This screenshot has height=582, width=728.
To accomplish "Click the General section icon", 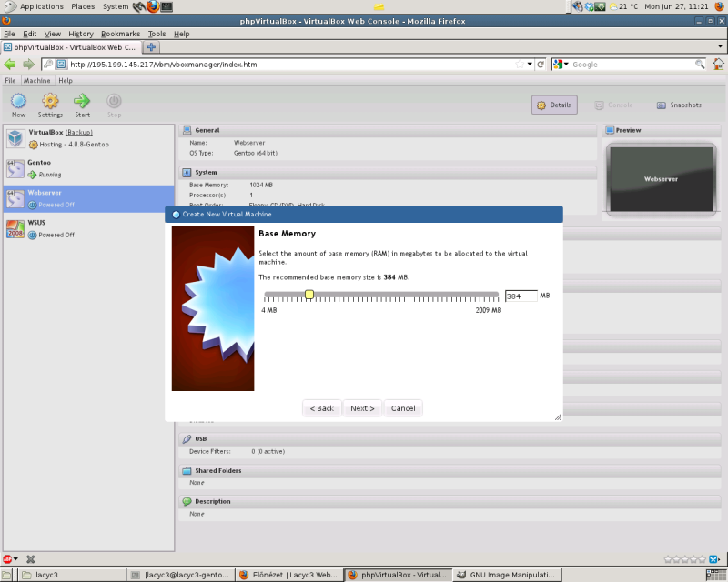I will [187, 130].
